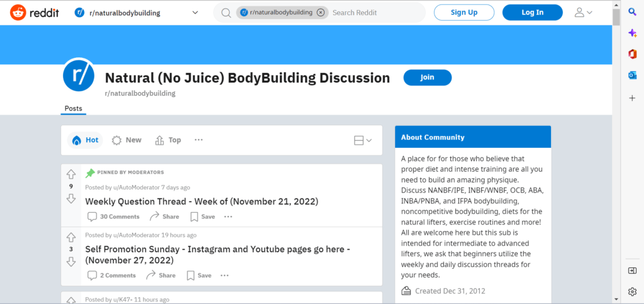Expand the post layout view selector
Viewport: 644px width, 304px height.
363,140
